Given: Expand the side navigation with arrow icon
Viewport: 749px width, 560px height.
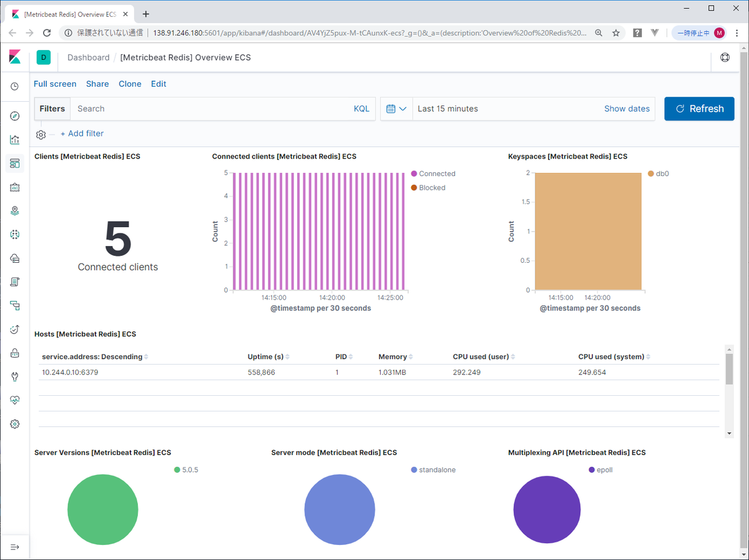Looking at the screenshot, I should 15,548.
